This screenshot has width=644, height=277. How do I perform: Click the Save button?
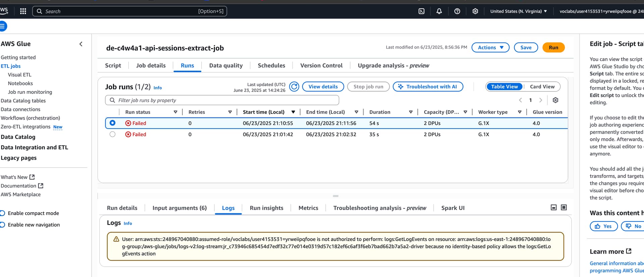526,48
